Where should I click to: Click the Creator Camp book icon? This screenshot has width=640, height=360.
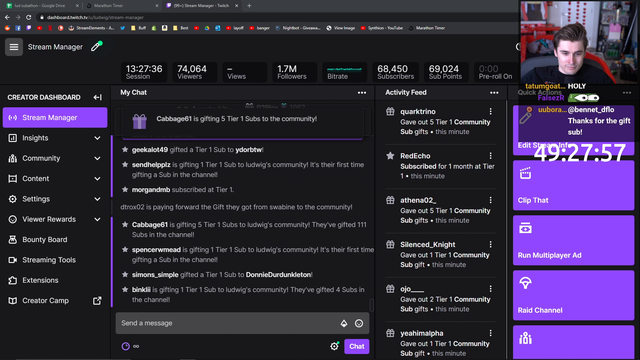tap(13, 301)
